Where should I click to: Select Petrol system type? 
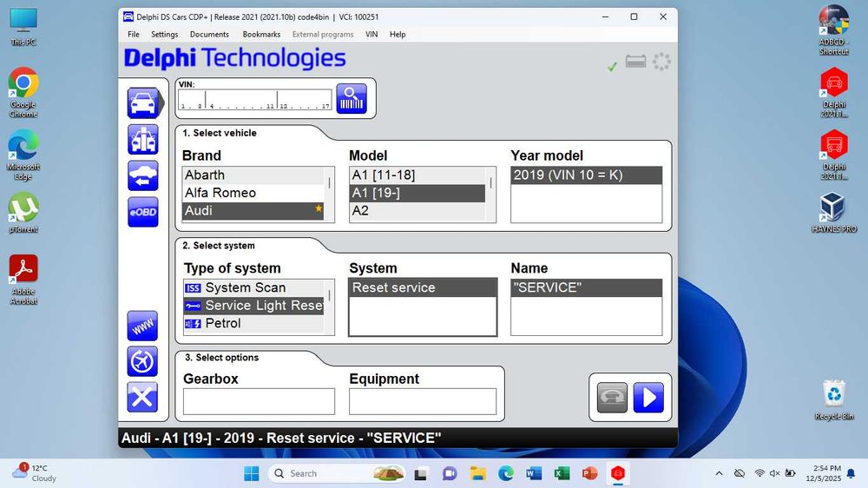tap(253, 323)
